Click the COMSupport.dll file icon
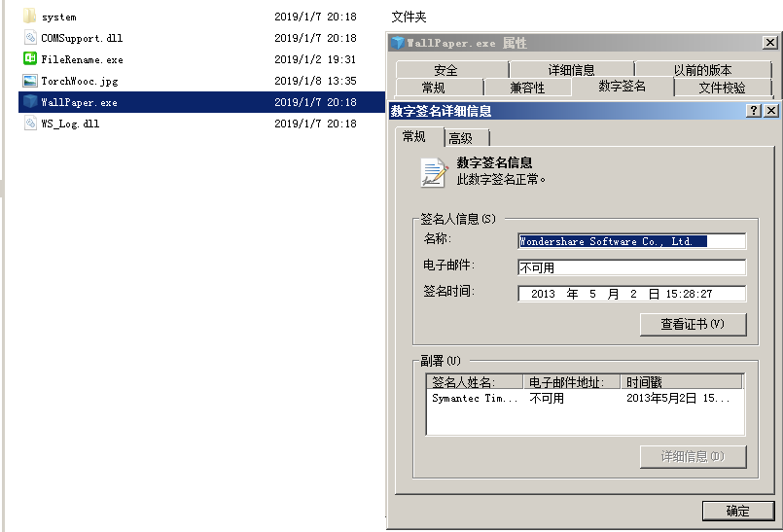 (30, 38)
